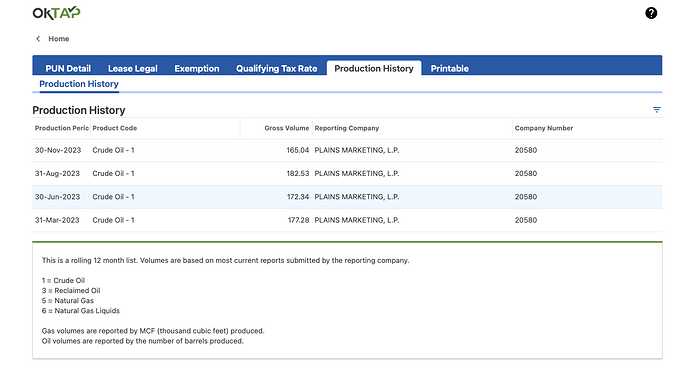Select the 30-Jun-2023 production period cell
Viewport: 690px width, 370px height.
click(57, 197)
